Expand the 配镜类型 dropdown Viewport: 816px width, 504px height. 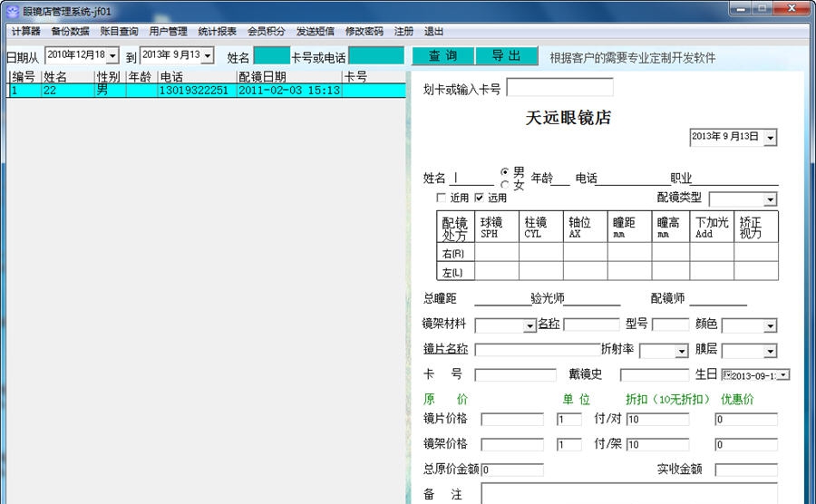tap(770, 199)
